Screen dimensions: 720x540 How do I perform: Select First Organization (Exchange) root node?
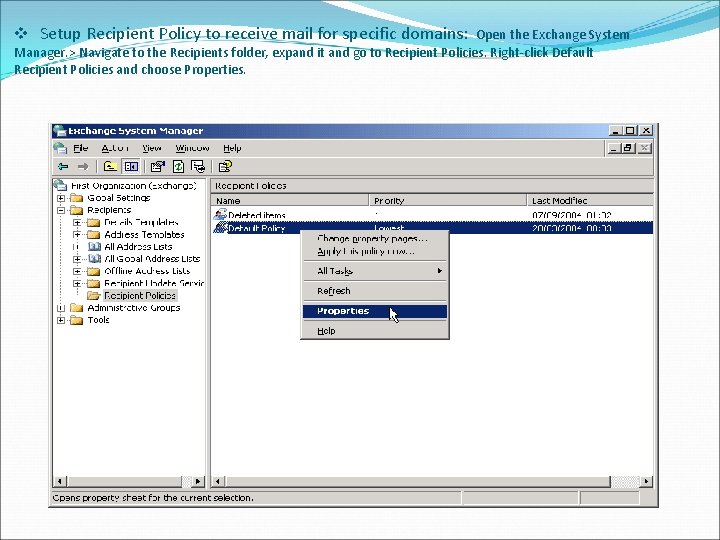pos(134,186)
